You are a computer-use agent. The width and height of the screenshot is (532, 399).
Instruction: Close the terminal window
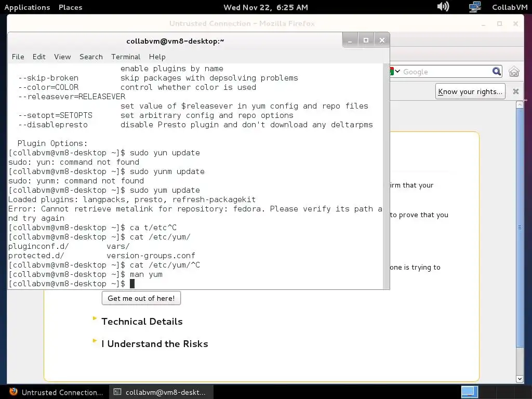[382, 41]
